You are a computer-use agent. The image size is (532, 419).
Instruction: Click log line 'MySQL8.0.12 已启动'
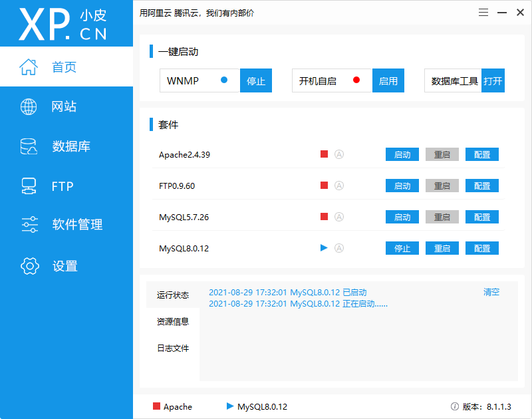(x=288, y=292)
